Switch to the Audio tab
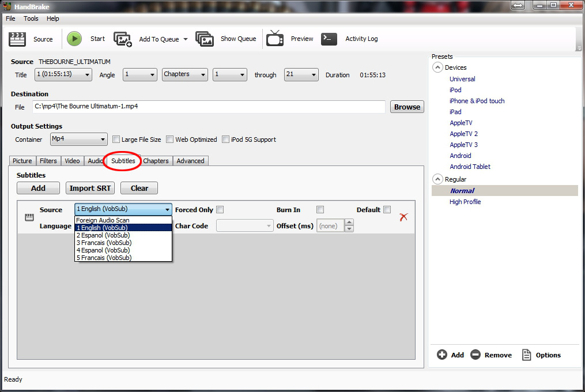The height and width of the screenshot is (392, 585). 95,161
